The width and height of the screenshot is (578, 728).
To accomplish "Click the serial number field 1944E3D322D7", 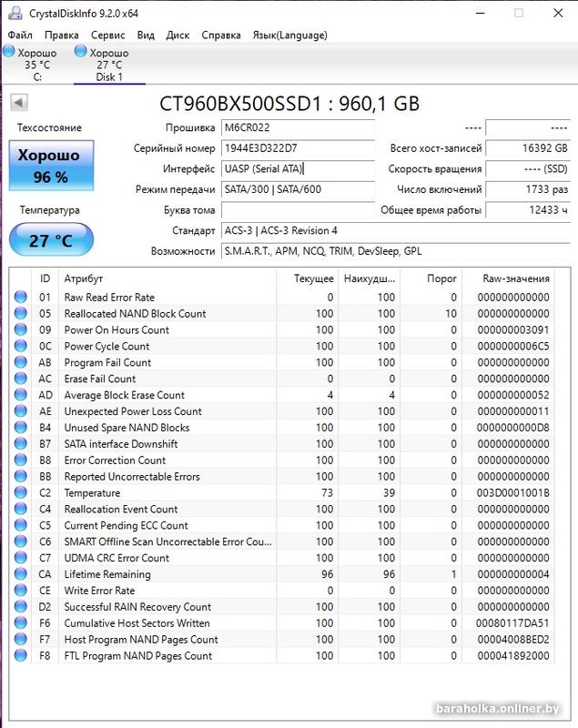I will point(298,148).
